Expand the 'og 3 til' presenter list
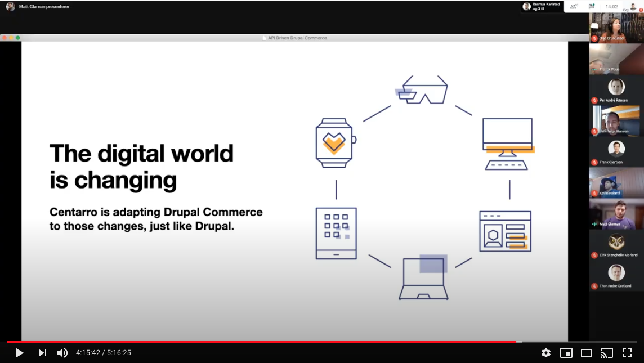Viewport: 644px width, 363px height. click(538, 9)
